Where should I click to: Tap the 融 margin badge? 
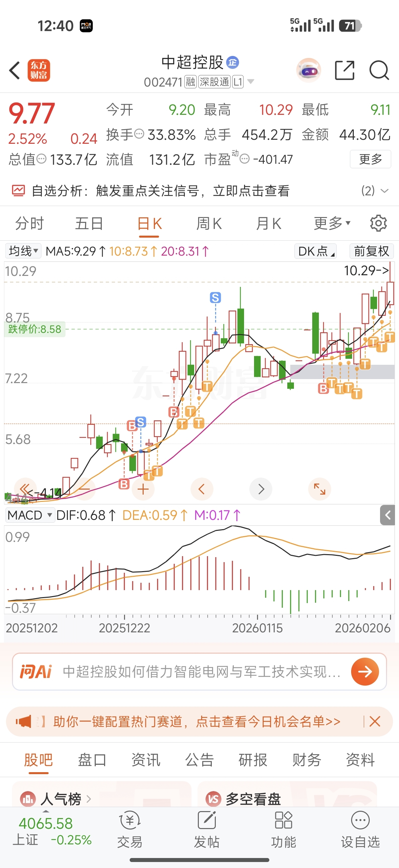point(191,82)
